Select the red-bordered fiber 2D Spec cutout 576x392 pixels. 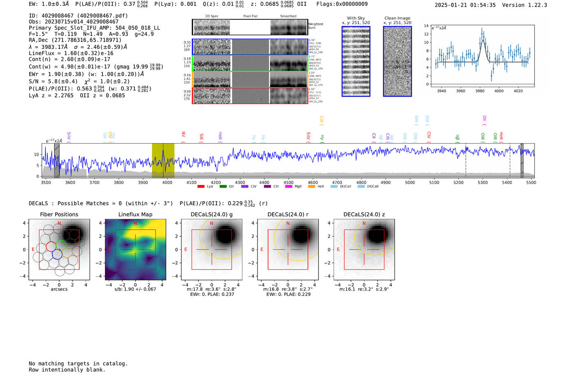(212, 96)
